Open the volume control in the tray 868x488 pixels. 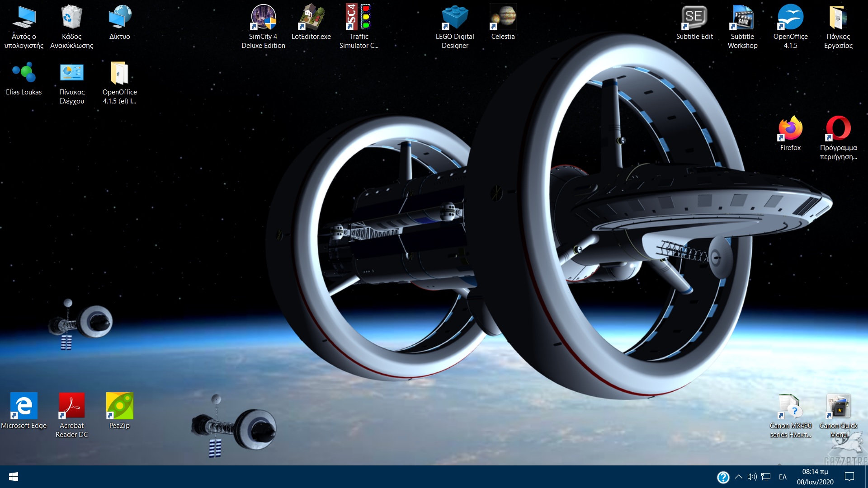(x=752, y=477)
